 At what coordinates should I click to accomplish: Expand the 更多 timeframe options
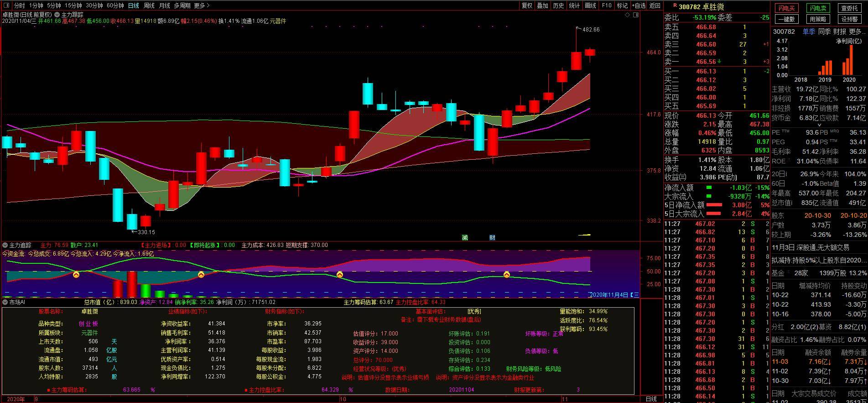tap(202, 5)
